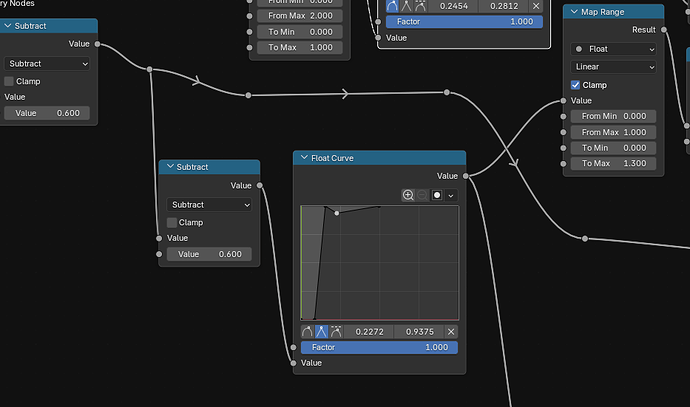690x407 pixels.
Task: Edit the To Max 1.000 field
Action: (300, 47)
